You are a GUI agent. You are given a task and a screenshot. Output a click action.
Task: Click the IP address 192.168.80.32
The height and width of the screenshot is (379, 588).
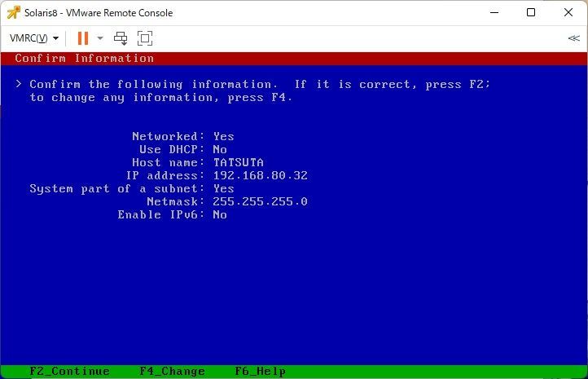coord(261,175)
